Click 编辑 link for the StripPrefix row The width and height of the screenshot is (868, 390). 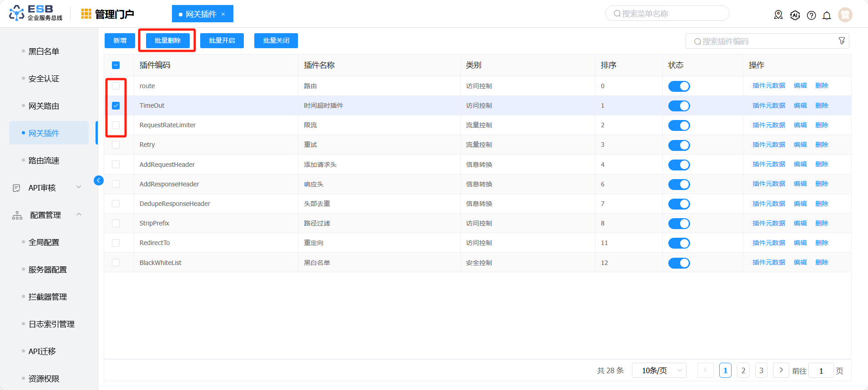(800, 223)
